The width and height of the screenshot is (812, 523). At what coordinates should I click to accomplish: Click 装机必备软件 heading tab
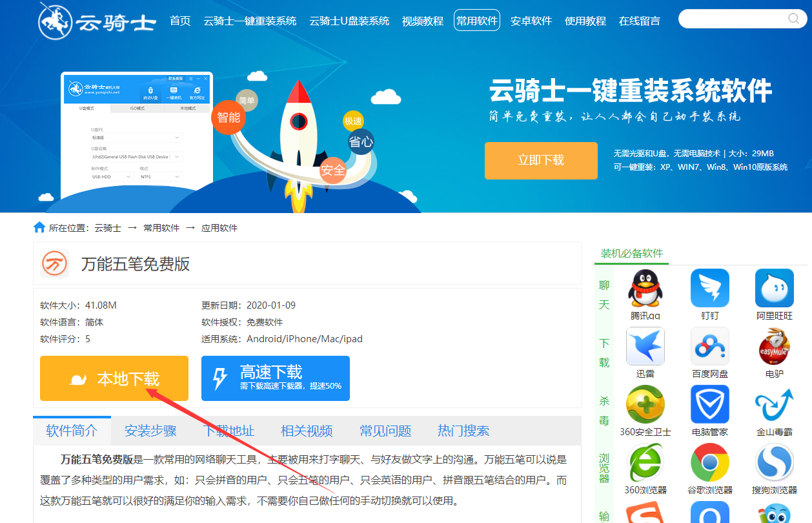632,253
